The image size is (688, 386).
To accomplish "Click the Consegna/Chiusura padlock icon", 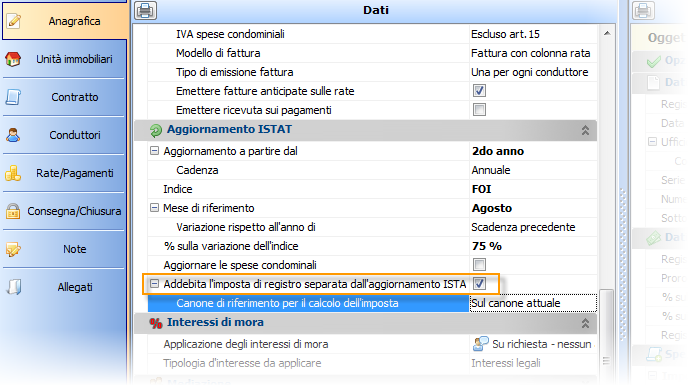I will (x=13, y=211).
